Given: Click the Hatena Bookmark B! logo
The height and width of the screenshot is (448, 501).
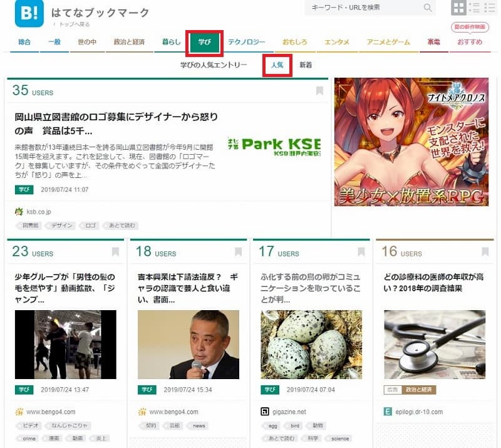Looking at the screenshot, I should tap(29, 13).
